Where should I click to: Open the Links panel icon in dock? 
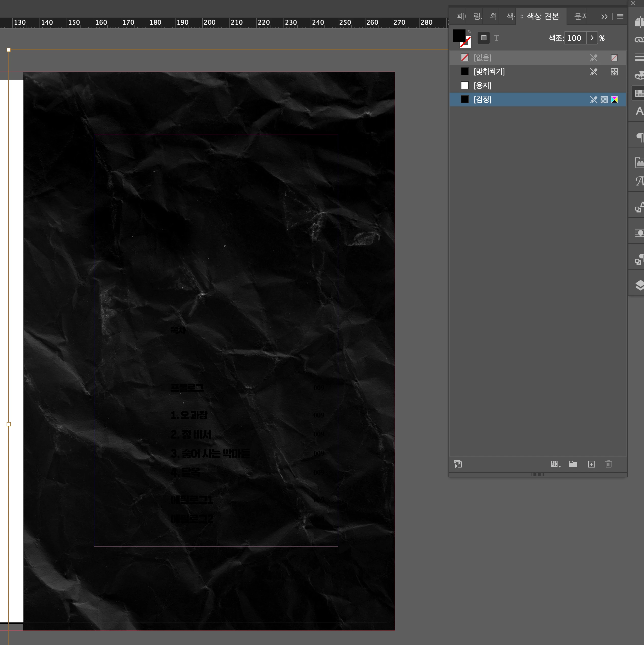pyautogui.click(x=639, y=40)
